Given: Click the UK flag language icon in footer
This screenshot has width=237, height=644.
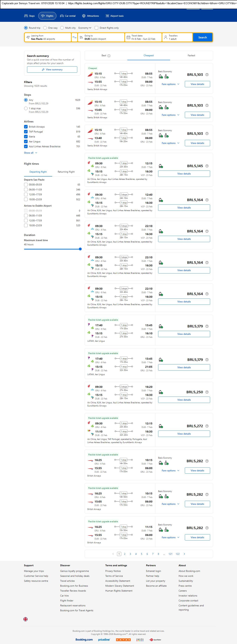Looking at the screenshot, I should (25, 619).
